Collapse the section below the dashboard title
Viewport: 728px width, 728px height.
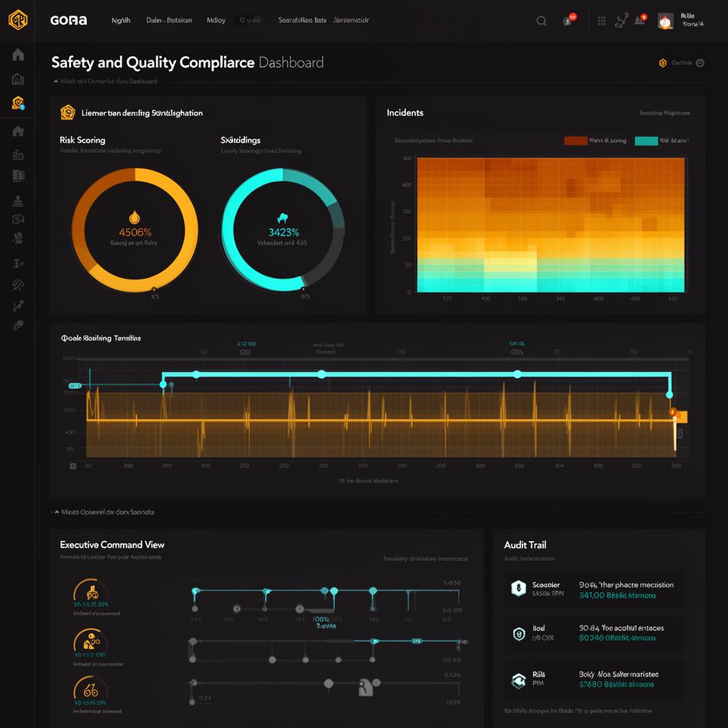(56, 82)
